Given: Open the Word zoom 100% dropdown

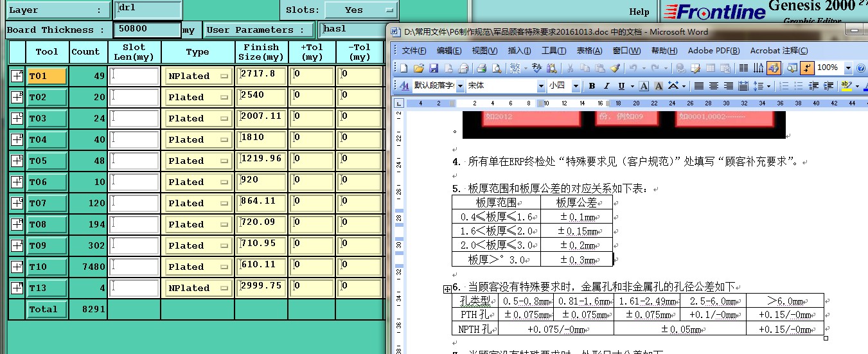Looking at the screenshot, I should (849, 67).
